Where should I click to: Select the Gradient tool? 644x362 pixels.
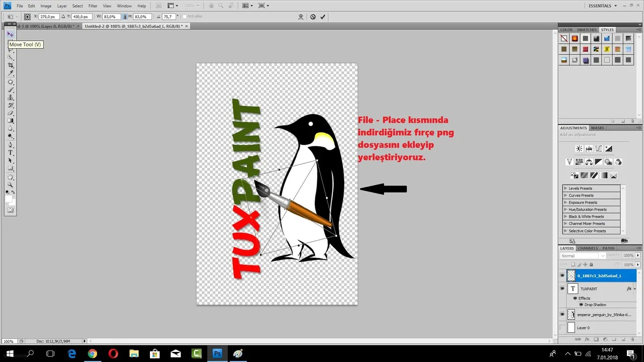point(10,121)
